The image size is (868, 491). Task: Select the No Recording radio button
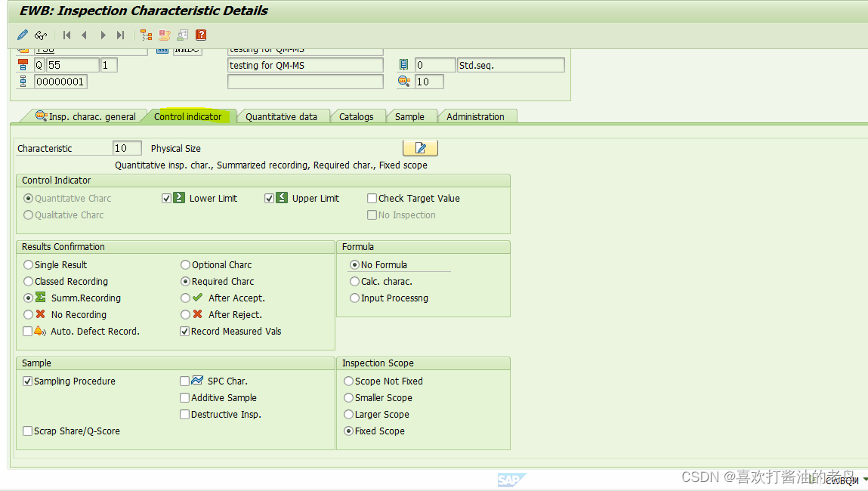(x=28, y=314)
